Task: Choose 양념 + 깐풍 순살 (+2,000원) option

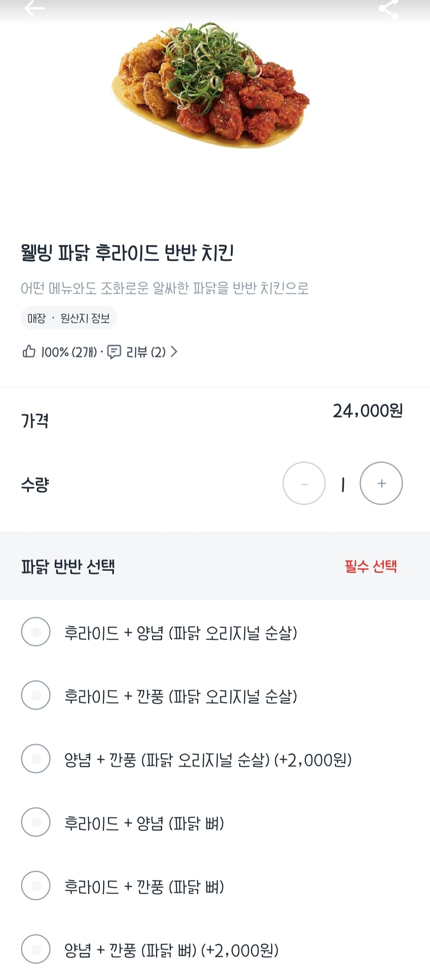Action: [36, 758]
